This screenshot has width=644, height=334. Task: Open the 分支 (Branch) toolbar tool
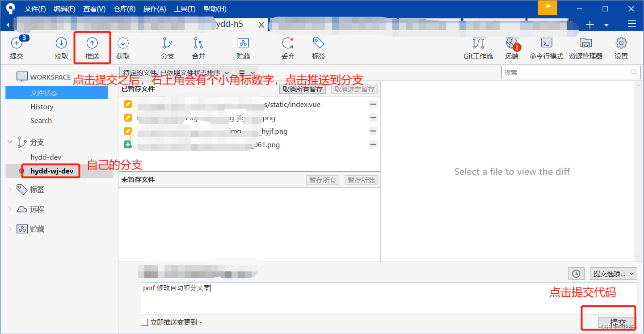click(x=168, y=48)
